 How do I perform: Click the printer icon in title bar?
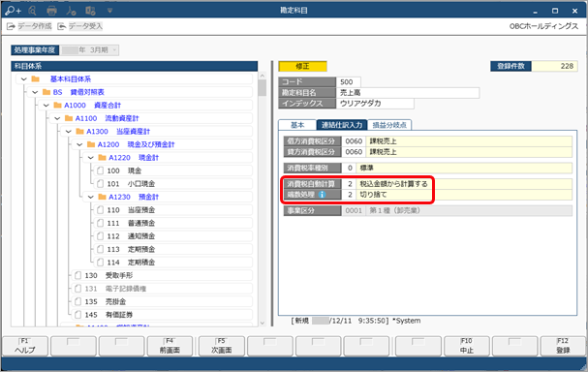point(51,11)
